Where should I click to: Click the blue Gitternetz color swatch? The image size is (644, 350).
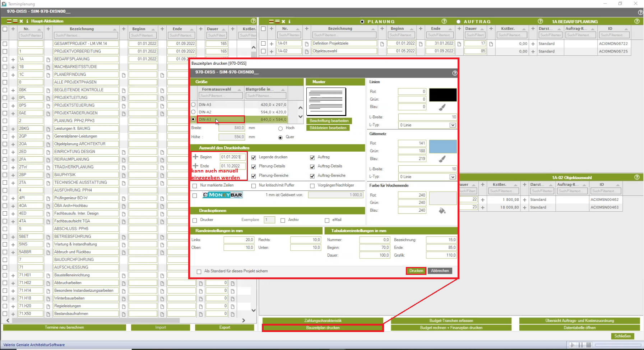point(443,147)
